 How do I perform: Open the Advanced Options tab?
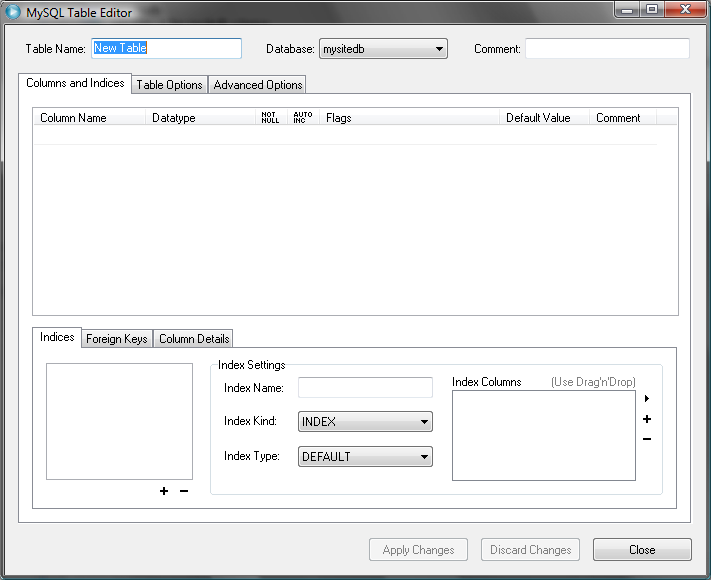point(257,85)
